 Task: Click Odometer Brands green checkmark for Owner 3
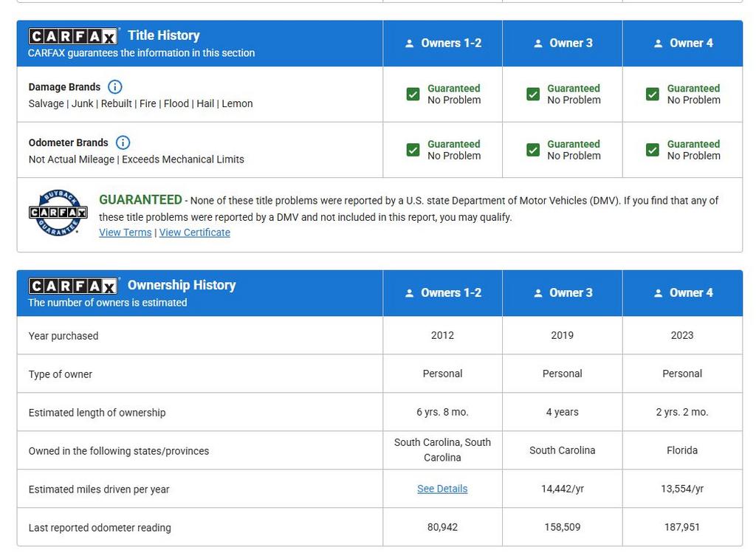click(x=533, y=150)
